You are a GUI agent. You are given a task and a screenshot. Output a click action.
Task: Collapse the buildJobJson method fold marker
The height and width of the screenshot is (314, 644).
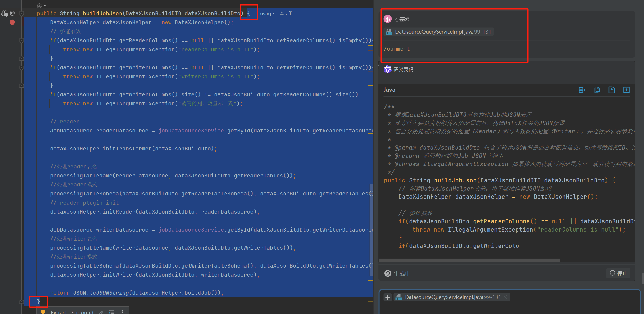22,13
